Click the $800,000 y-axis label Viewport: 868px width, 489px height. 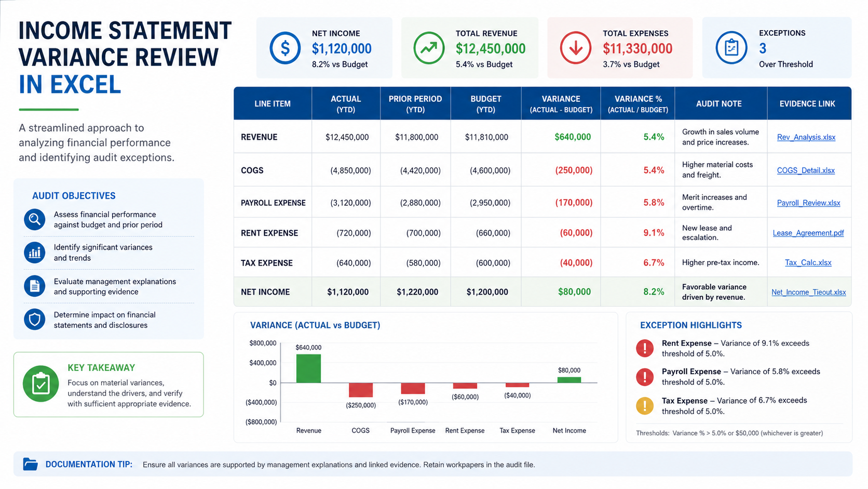pos(263,343)
